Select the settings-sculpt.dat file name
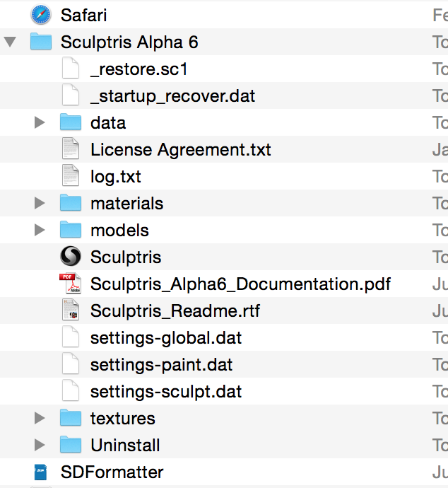This screenshot has width=448, height=488. point(166,392)
